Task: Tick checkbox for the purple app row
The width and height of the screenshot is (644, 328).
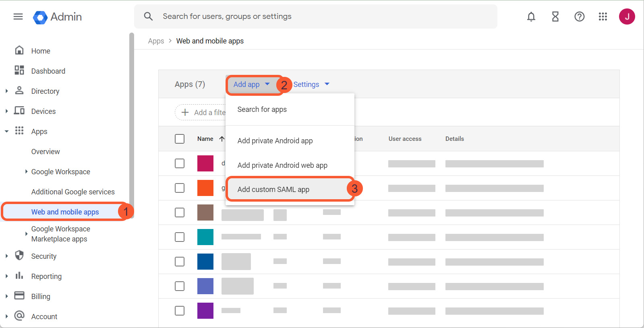Action: point(180,311)
